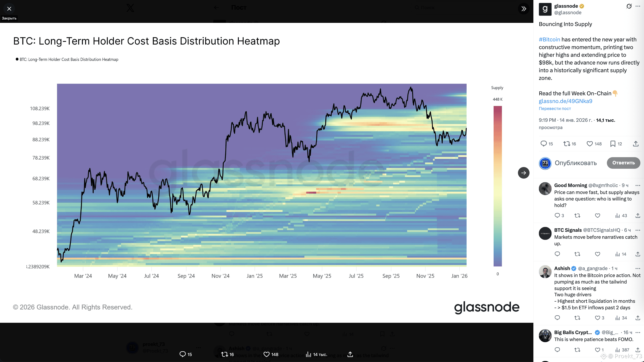
Task: Open the reply icon under the glassnode post
Action: point(543,144)
